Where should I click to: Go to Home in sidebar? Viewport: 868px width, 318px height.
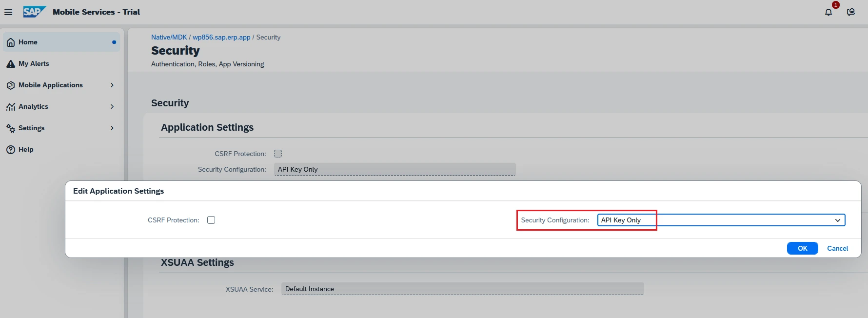(x=61, y=42)
